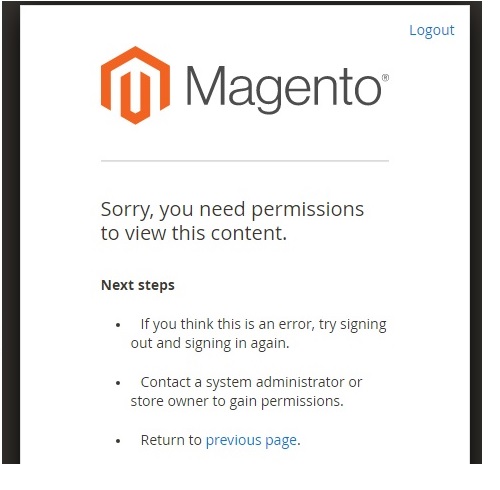This screenshot has height=490, width=500.
Task: Click the 'out and signing in again.' line
Action: click(210, 343)
